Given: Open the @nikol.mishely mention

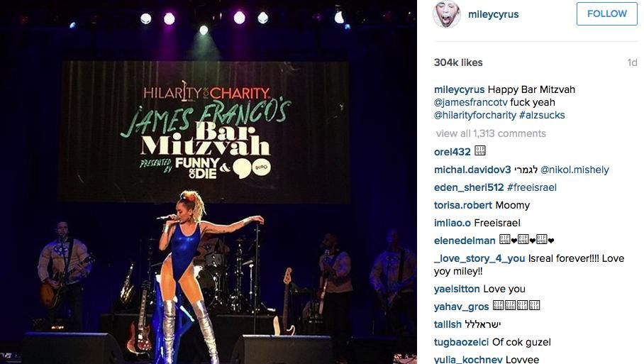Looking at the screenshot, I should coord(574,170).
